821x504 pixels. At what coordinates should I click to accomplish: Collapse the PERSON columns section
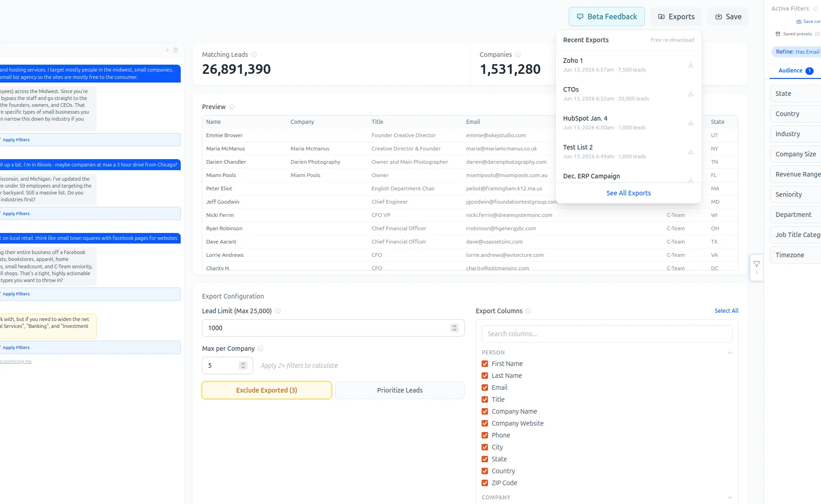[729, 353]
